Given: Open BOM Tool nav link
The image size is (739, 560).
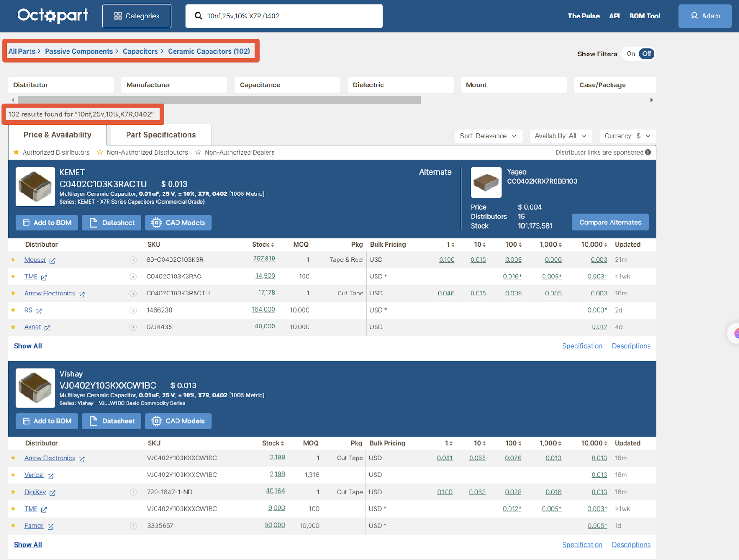Looking at the screenshot, I should pos(644,16).
